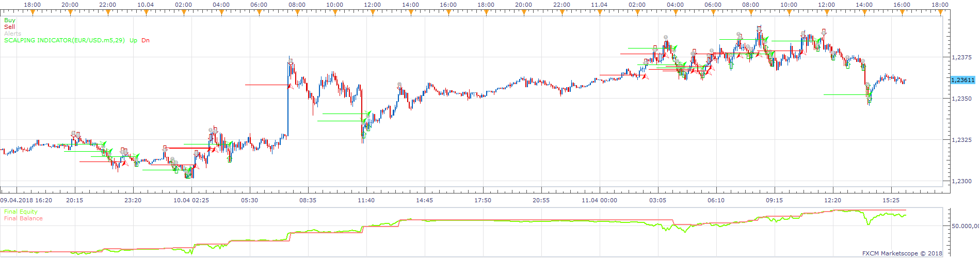Image resolution: width=980 pixels, height=258 pixels.
Task: Click the 1,2325 price axis label
Action: pyautogui.click(x=962, y=140)
